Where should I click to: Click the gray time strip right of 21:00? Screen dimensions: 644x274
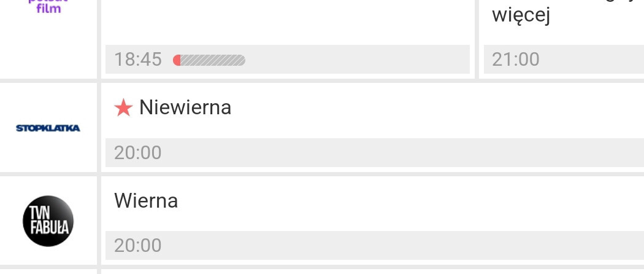click(x=589, y=60)
